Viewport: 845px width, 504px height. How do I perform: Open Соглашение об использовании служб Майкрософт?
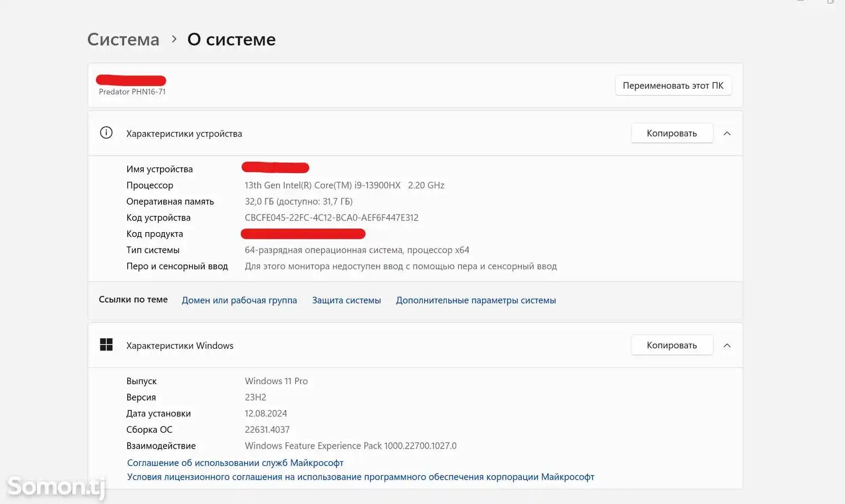coord(235,463)
